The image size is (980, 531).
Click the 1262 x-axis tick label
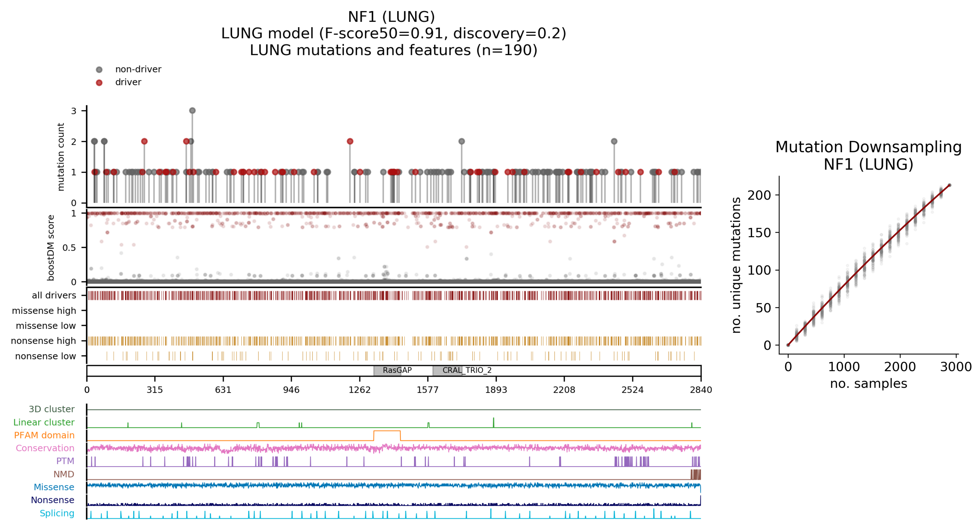[360, 390]
